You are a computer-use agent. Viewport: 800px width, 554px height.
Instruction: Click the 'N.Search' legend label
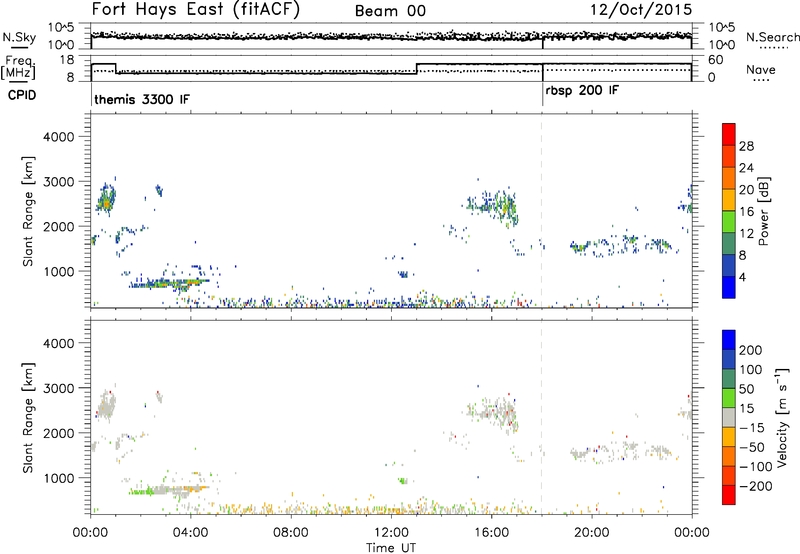[x=772, y=37]
